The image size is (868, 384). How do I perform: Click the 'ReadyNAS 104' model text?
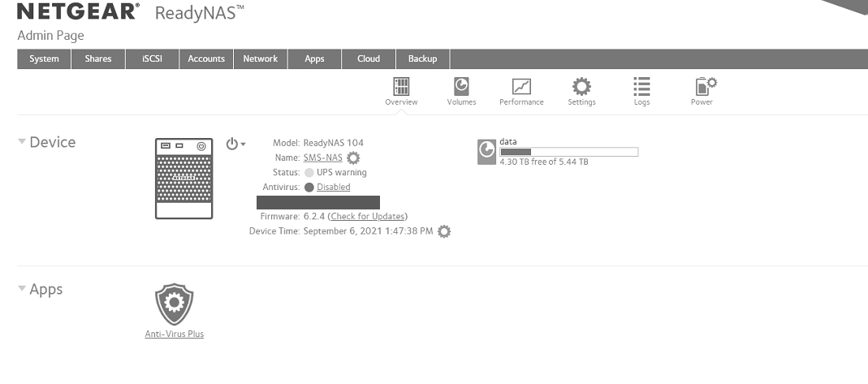point(333,143)
